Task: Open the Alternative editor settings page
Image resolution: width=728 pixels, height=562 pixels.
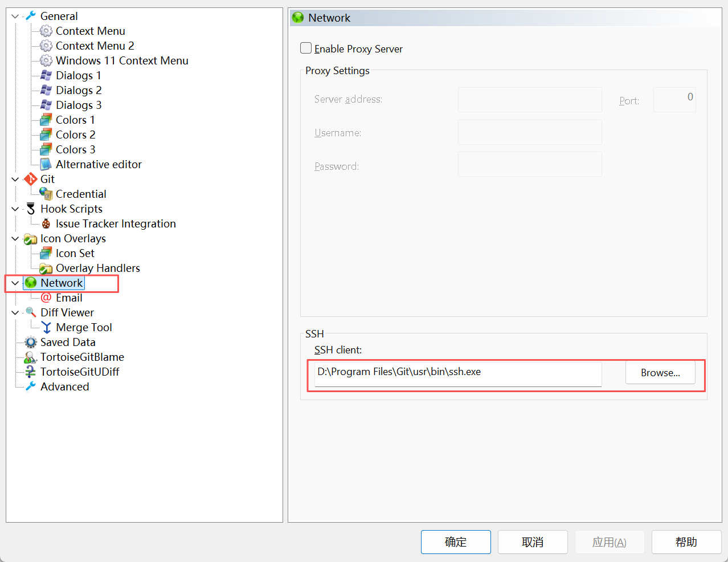Action: pyautogui.click(x=99, y=165)
